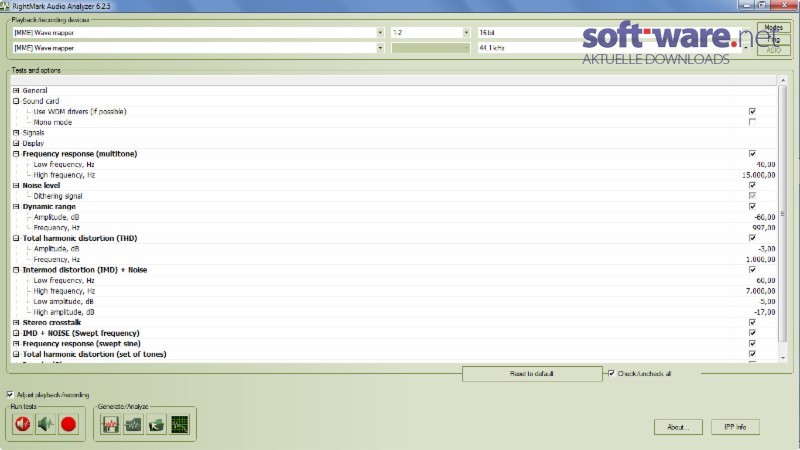The height and width of the screenshot is (450, 800).
Task: Expand the Stereo crosstalk node
Action: click(16, 322)
